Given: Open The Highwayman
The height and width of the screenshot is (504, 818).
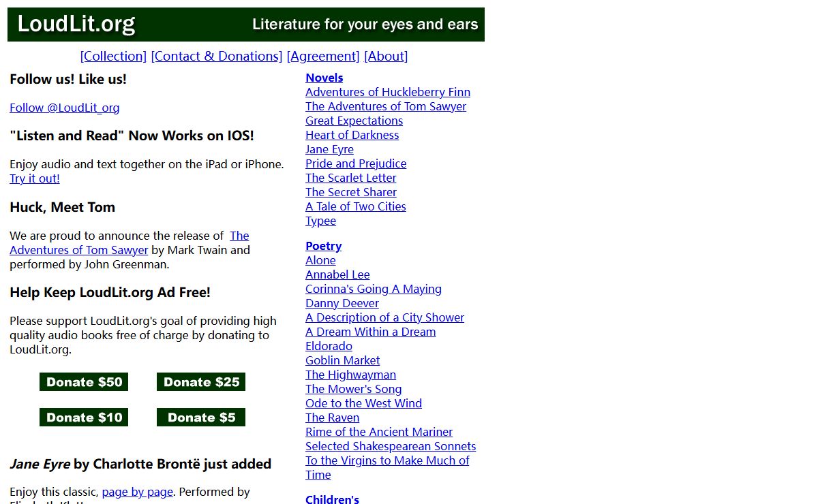Looking at the screenshot, I should (351, 375).
